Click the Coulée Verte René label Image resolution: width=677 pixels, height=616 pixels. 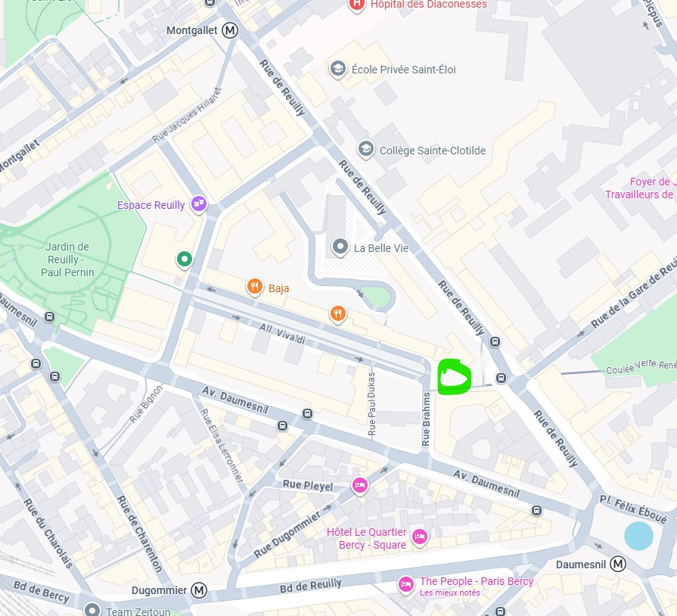[x=641, y=366]
